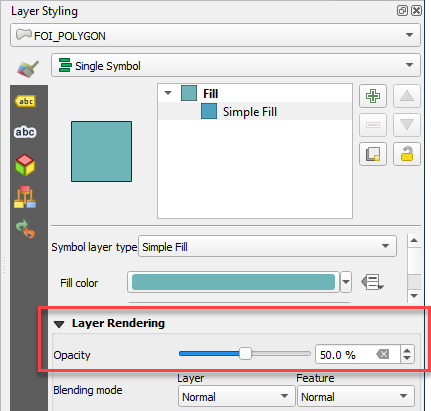Open the Fill color data-defined override
Viewport: 431px width, 411px height.
point(372,283)
